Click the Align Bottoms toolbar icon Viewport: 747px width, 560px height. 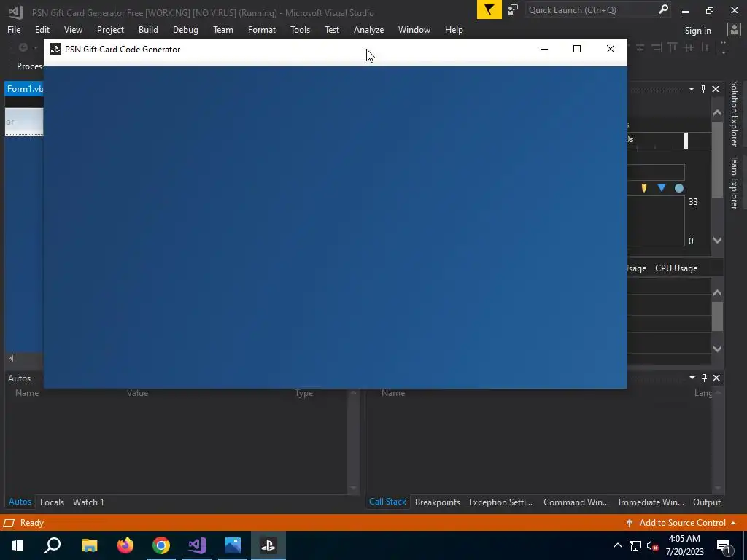click(x=704, y=47)
